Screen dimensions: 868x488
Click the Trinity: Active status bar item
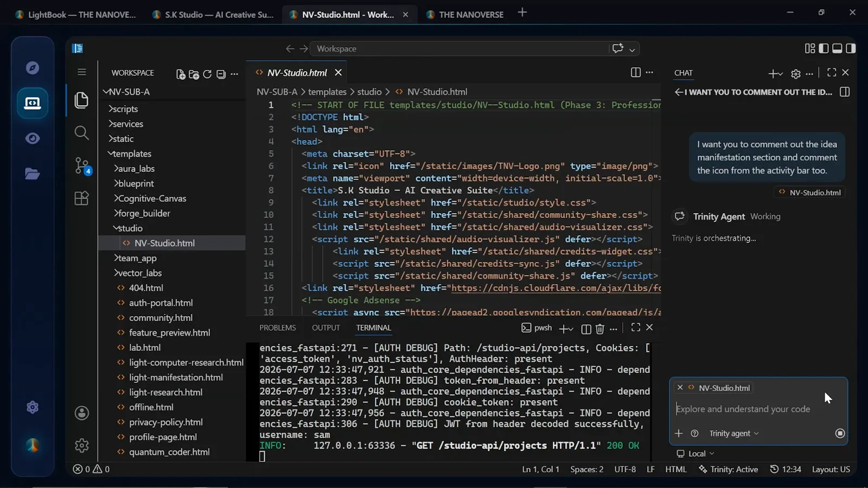pyautogui.click(x=728, y=470)
